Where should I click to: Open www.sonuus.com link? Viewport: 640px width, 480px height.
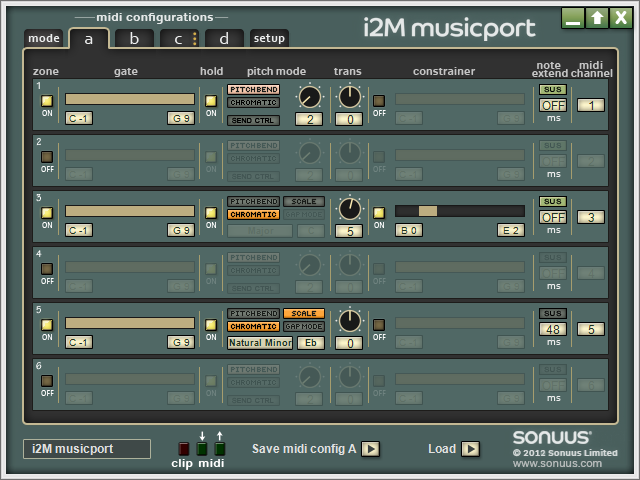point(557,464)
